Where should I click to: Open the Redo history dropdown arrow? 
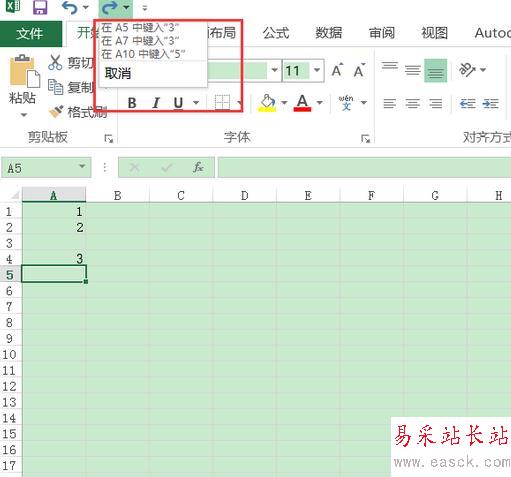click(x=126, y=7)
